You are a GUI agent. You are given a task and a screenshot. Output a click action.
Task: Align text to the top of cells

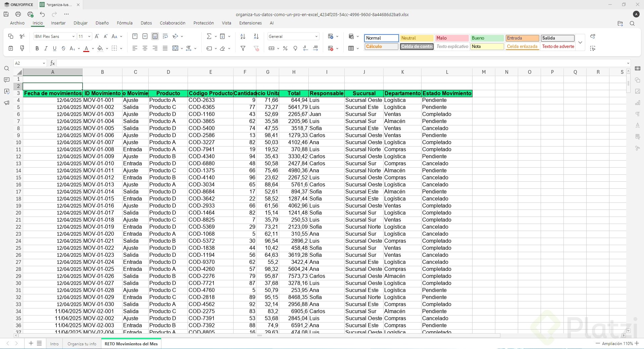pos(135,36)
